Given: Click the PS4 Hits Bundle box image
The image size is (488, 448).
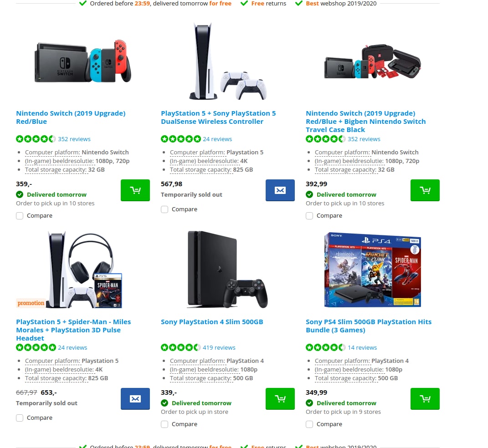Looking at the screenshot, I should 373,270.
